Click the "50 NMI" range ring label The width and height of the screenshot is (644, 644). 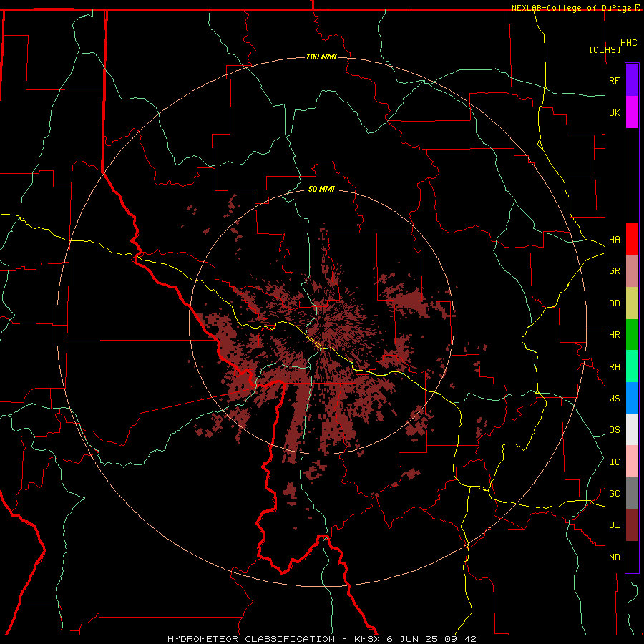pyautogui.click(x=321, y=189)
